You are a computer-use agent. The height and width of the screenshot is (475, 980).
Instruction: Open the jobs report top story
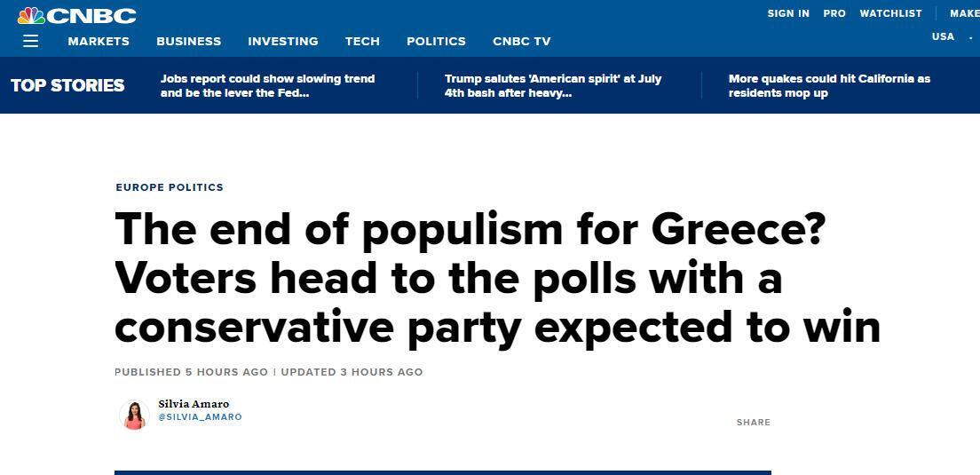[x=267, y=85]
